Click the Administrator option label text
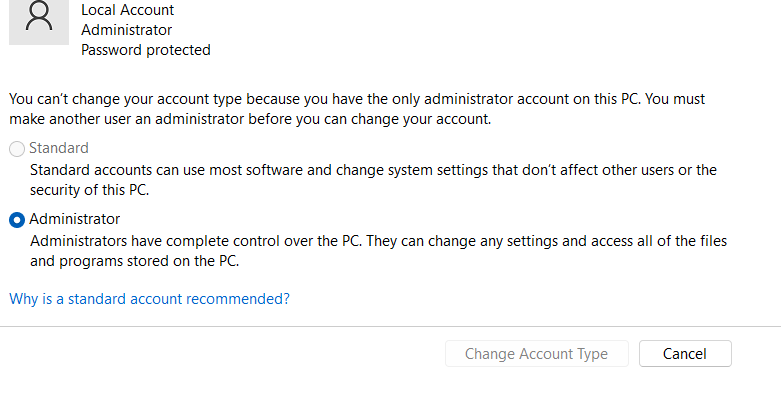The height and width of the screenshot is (415, 781). coord(75,219)
